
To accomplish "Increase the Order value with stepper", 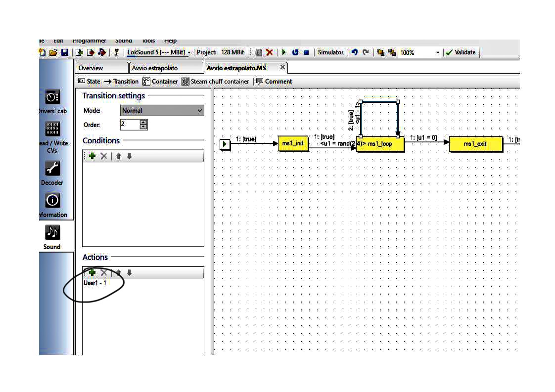I will point(143,122).
